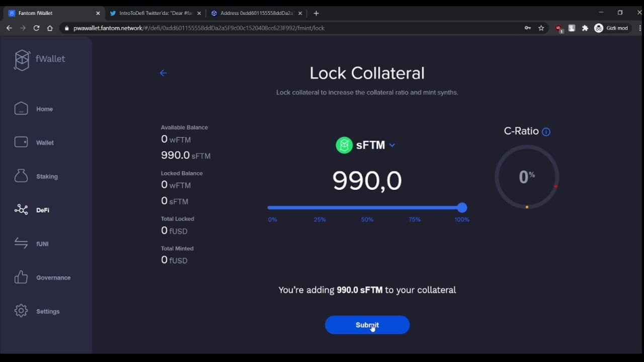Set slider to the 50% mark
The image size is (644, 362).
(367, 219)
